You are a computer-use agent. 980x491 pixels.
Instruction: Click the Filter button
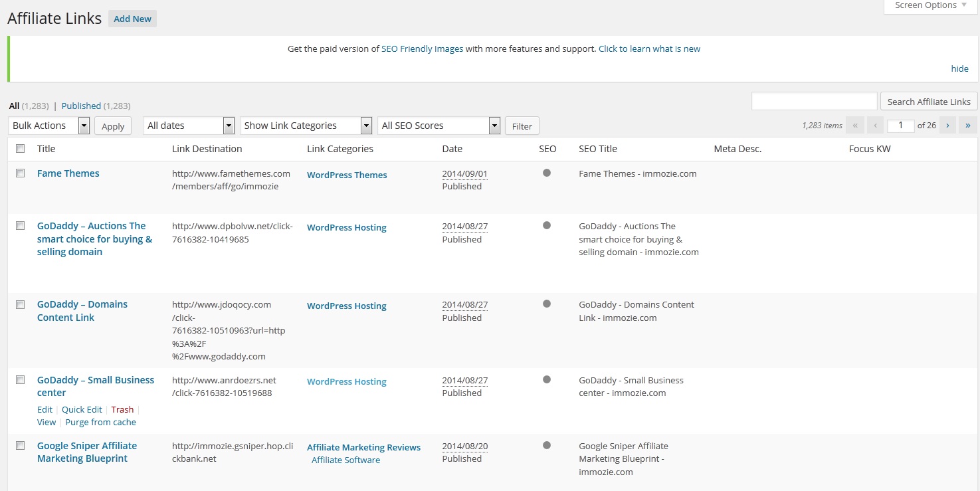(x=522, y=126)
